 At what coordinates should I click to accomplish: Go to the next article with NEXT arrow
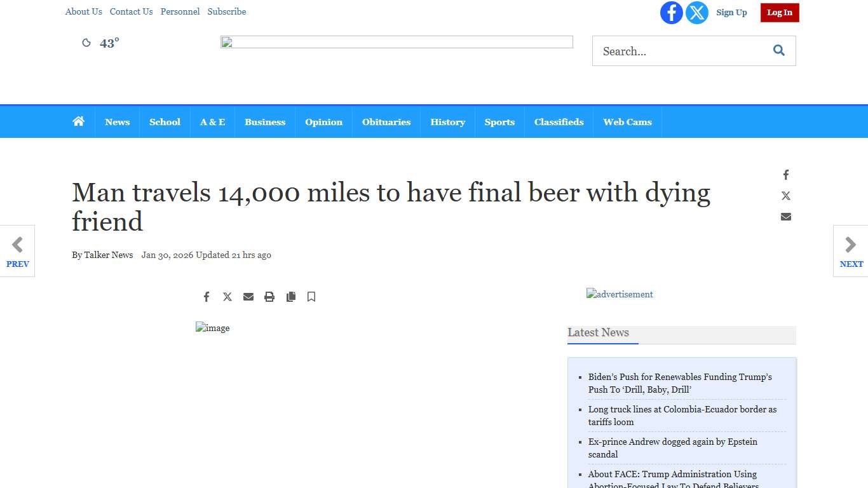click(x=851, y=251)
